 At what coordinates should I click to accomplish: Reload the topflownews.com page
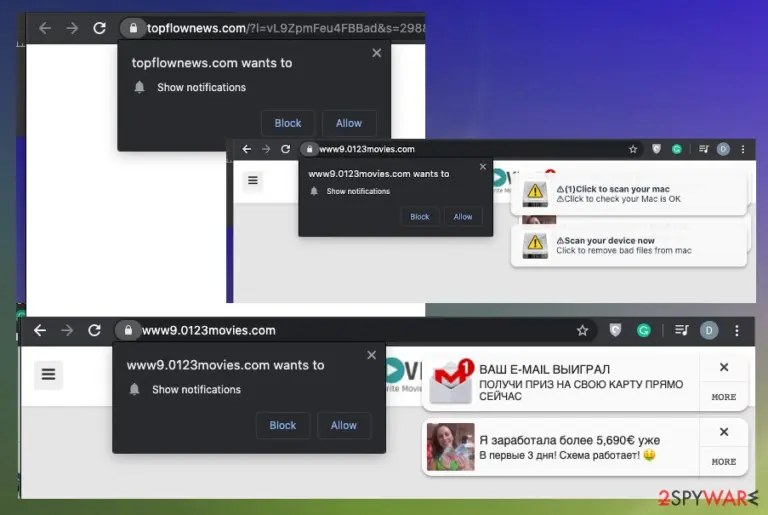coord(99,28)
